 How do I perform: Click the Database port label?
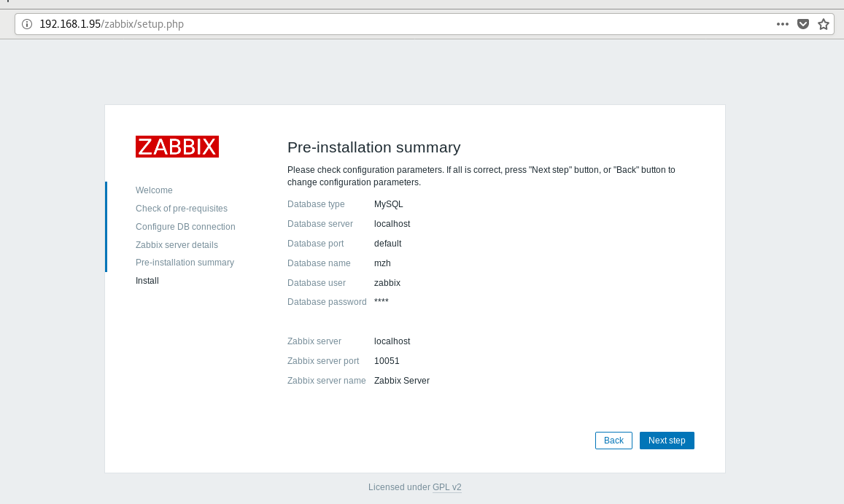315,244
